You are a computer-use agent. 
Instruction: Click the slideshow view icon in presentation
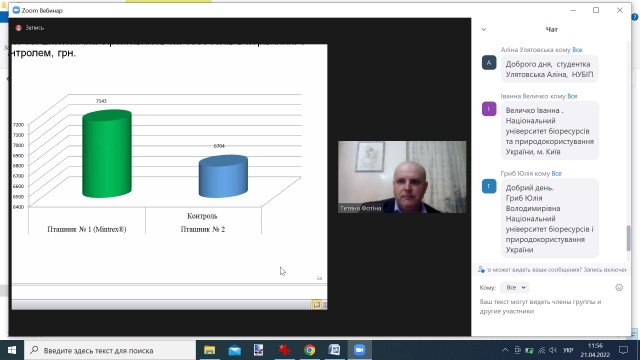click(316, 304)
